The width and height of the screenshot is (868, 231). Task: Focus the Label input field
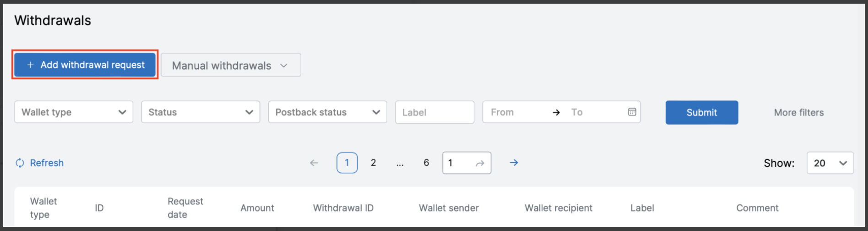click(x=434, y=112)
